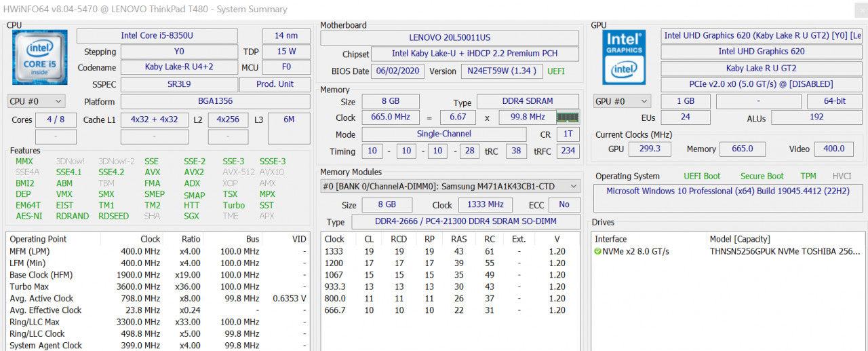Click the Secure Boot indicator
This screenshot has width=868, height=351.
point(762,176)
